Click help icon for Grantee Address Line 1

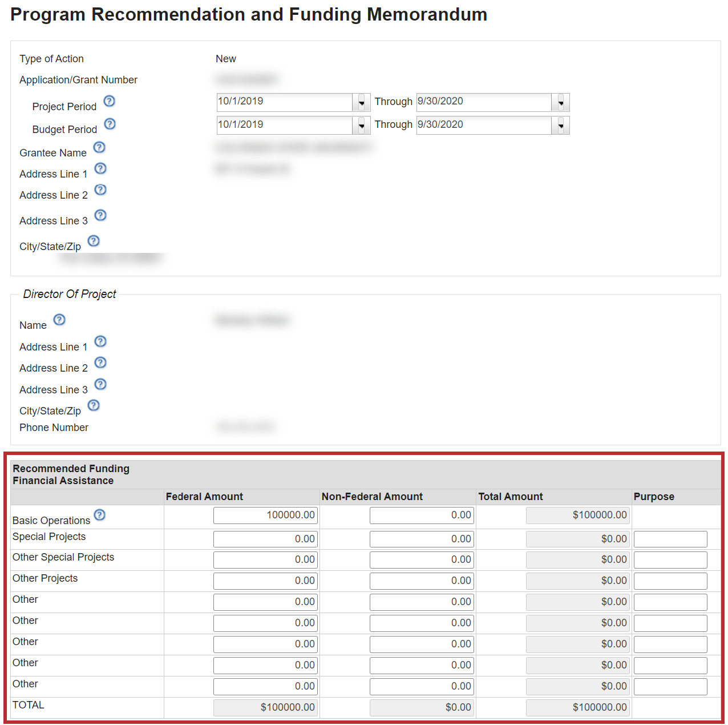pos(100,168)
